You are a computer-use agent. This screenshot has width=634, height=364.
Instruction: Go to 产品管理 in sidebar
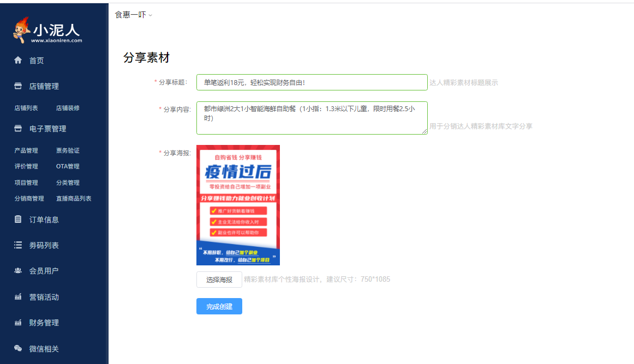click(26, 150)
